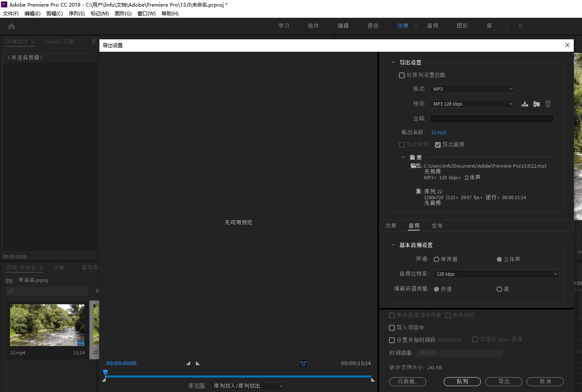Select the 单声道 channel radio button

(436, 259)
